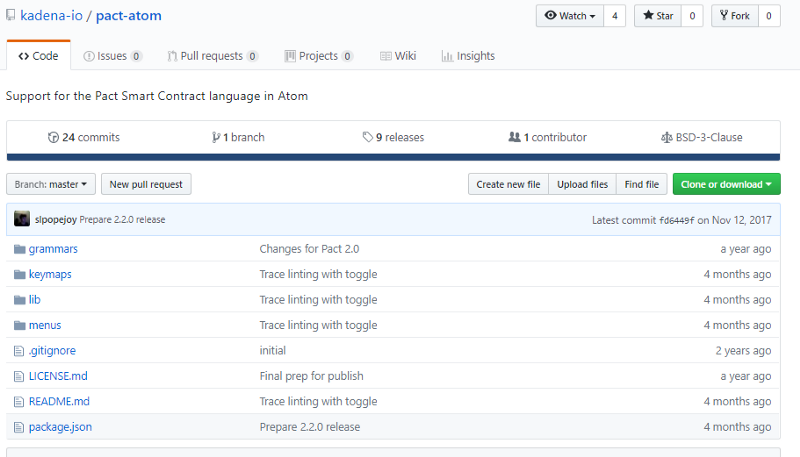Toggle Star on this repository
This screenshot has width=800, height=457.
point(658,16)
